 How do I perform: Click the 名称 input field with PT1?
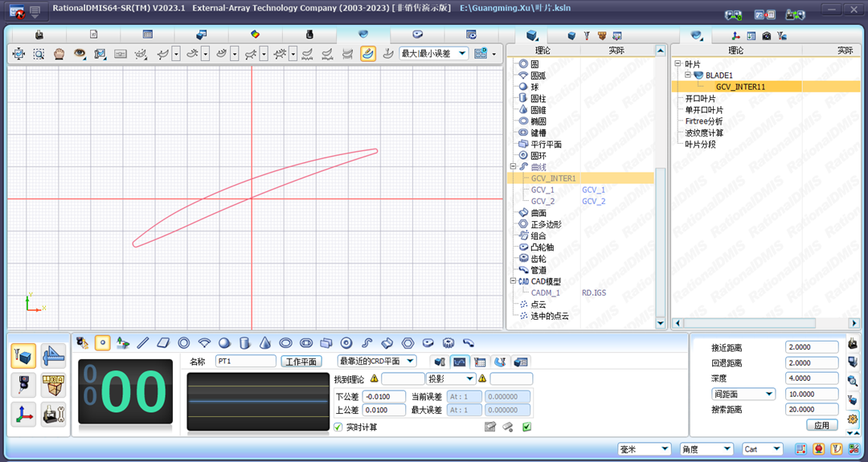[x=245, y=362]
